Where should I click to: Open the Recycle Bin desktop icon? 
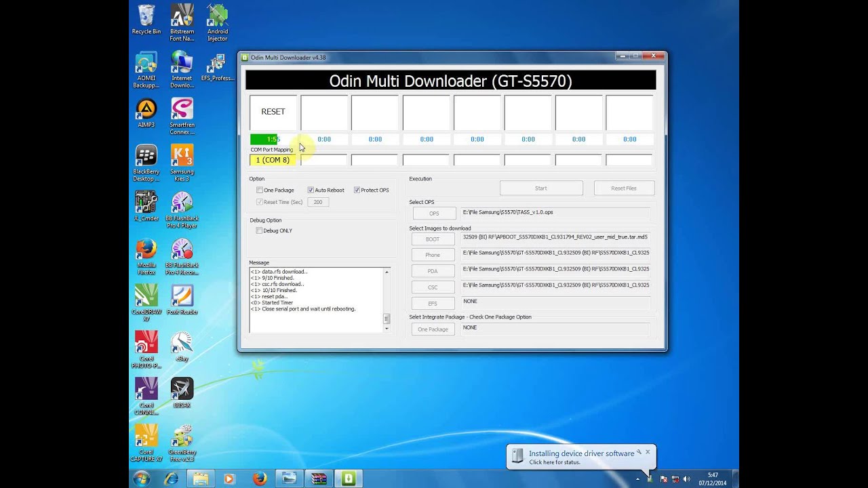(146, 20)
